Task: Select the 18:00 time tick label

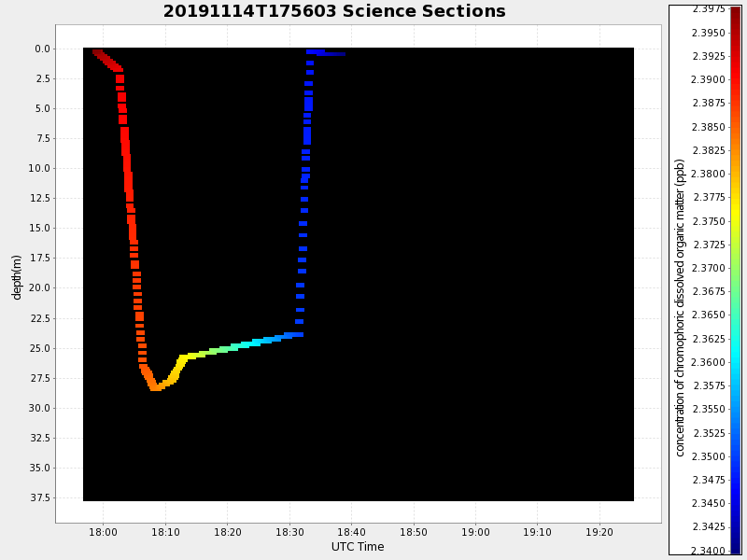Action: tap(103, 532)
